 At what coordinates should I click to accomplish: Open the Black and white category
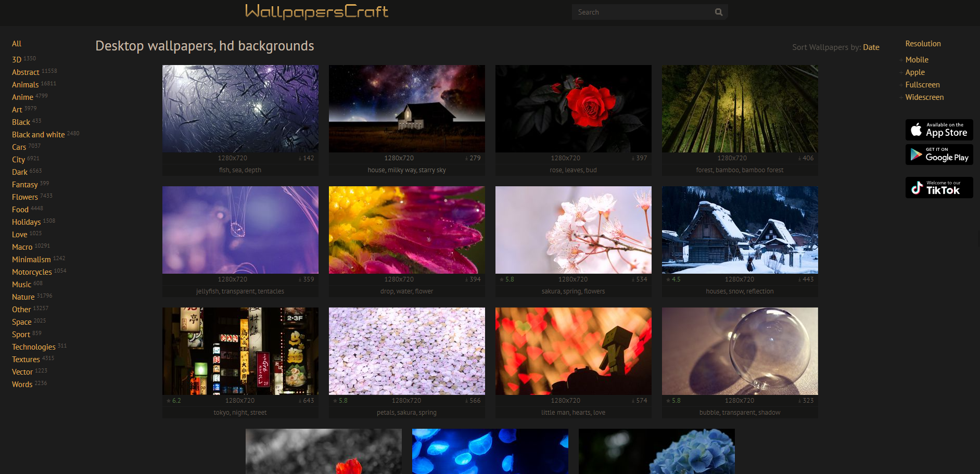pyautogui.click(x=39, y=135)
